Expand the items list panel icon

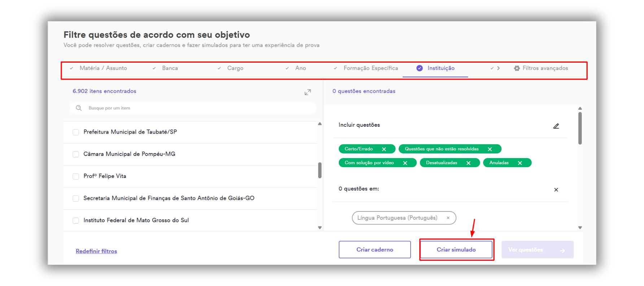[308, 92]
